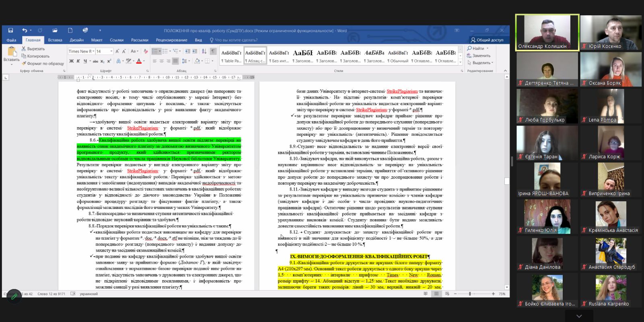Decrease paragraph indent icon
Screen dimensions: 644x322
tap(188, 51)
